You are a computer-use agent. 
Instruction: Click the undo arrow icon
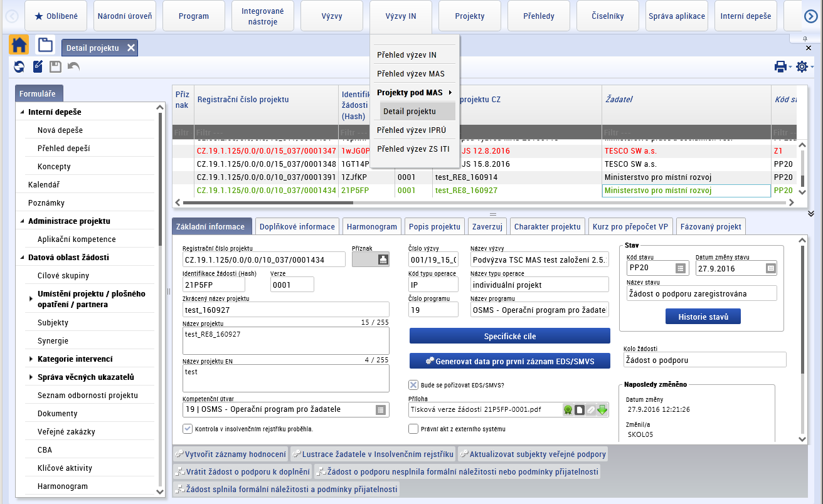click(74, 66)
